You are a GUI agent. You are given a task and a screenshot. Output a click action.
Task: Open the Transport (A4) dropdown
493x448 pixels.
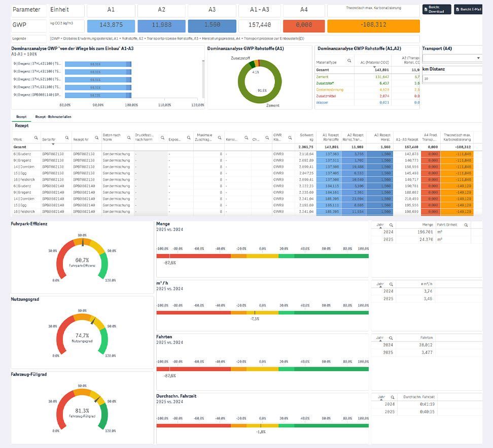[x=452, y=58]
